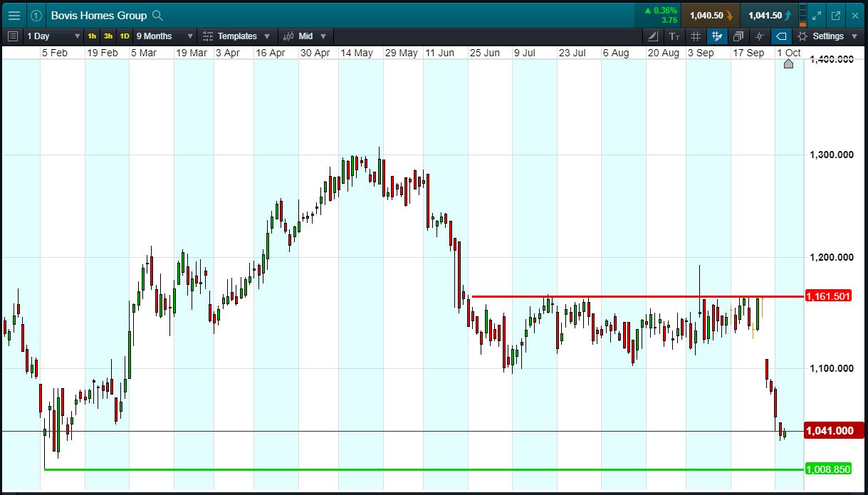Open the hamburger main menu
The height and width of the screenshot is (495, 868).
tap(14, 15)
